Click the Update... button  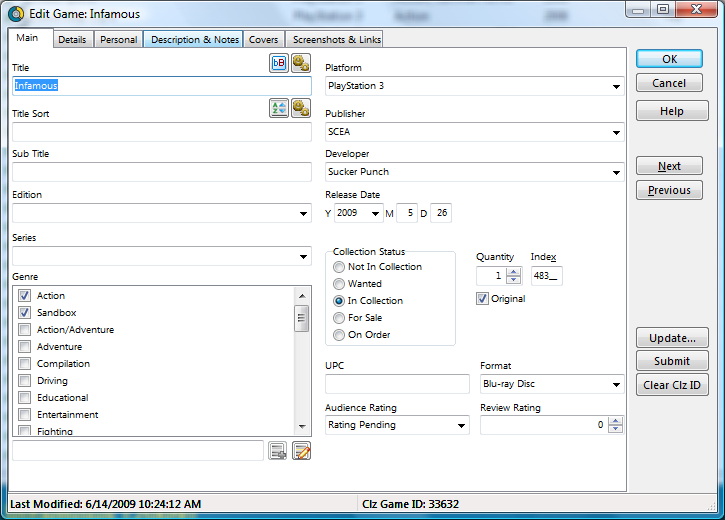[x=672, y=338]
